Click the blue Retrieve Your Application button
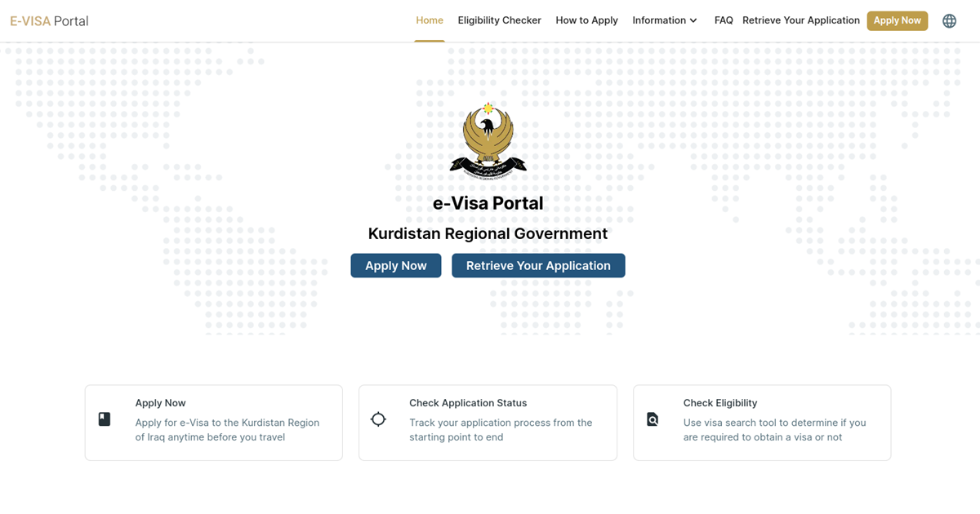The height and width of the screenshot is (514, 980). coord(538,266)
